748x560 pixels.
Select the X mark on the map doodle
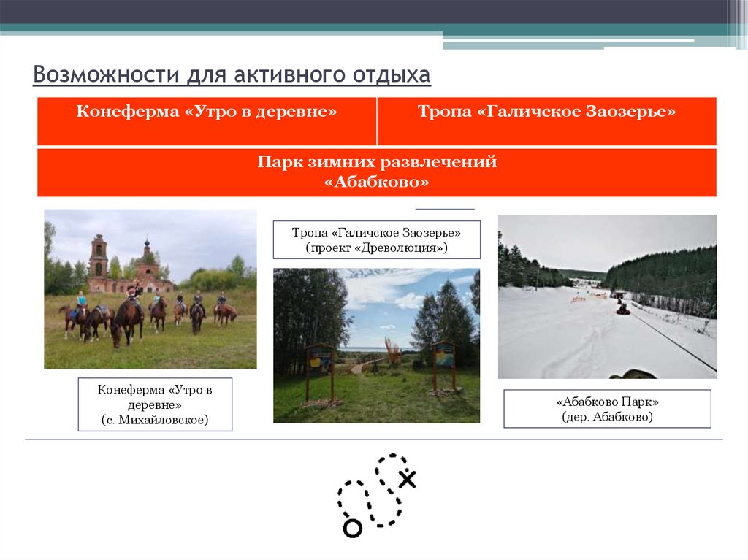click(407, 478)
